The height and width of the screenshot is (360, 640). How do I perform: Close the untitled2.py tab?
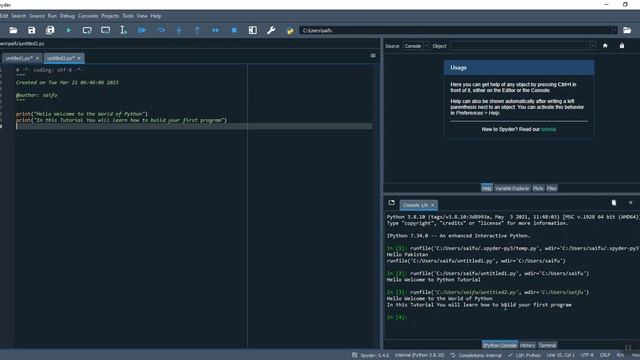pyautogui.click(x=79, y=58)
